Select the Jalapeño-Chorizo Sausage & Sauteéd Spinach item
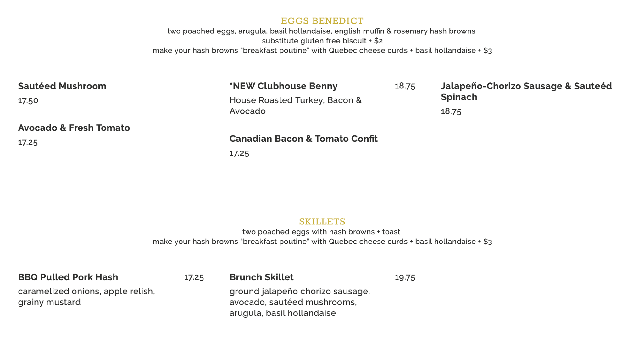 526,91
